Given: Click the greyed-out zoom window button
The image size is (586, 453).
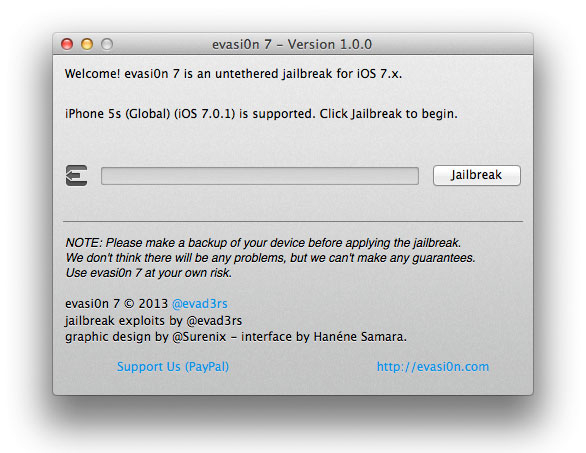Looking at the screenshot, I should 107,44.
